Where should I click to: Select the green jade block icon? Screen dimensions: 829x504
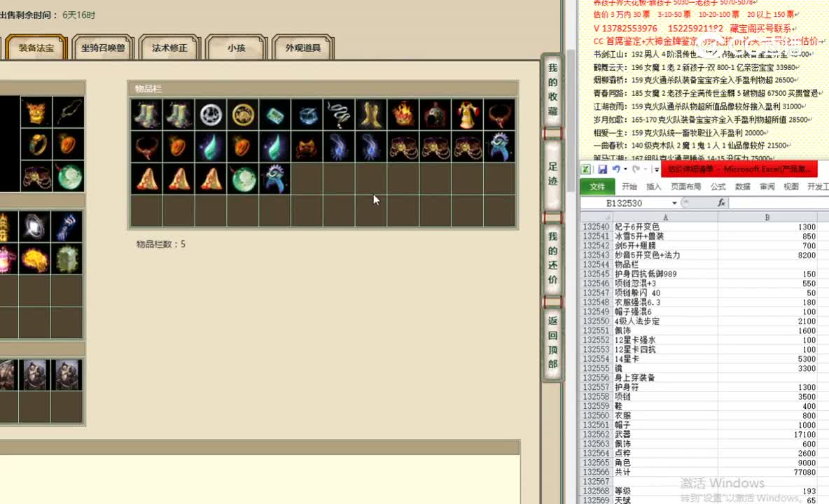(67, 259)
